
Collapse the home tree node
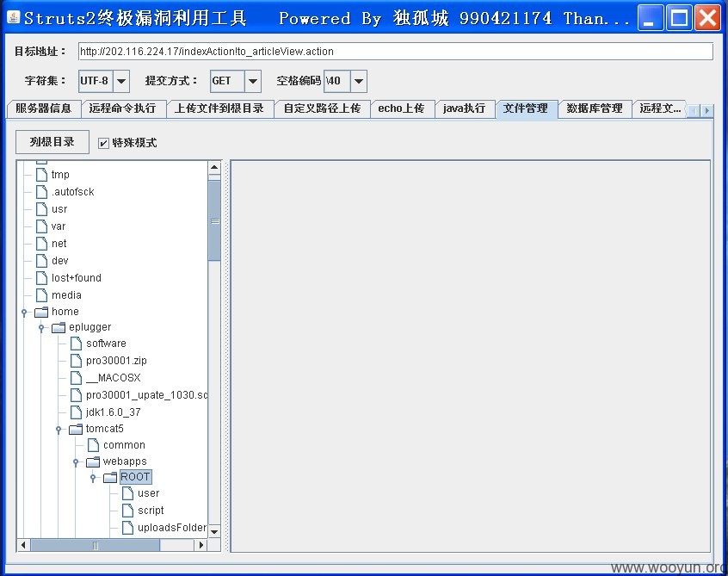(x=24, y=313)
